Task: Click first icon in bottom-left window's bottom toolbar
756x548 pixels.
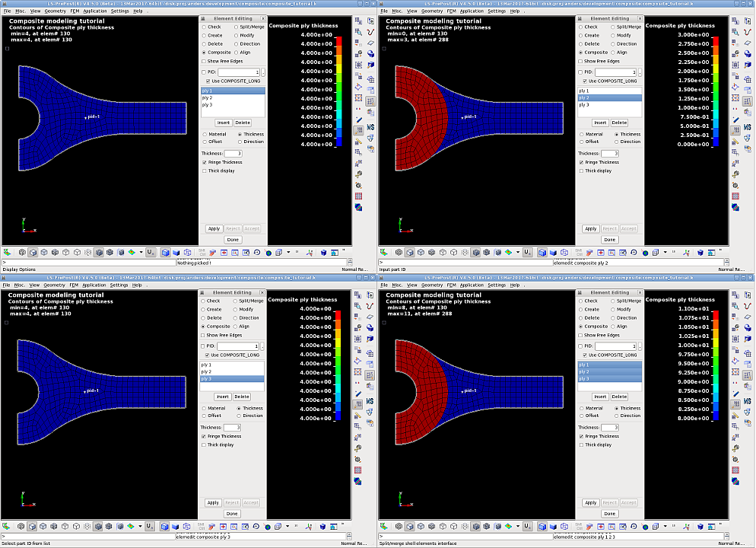Action: [7, 526]
